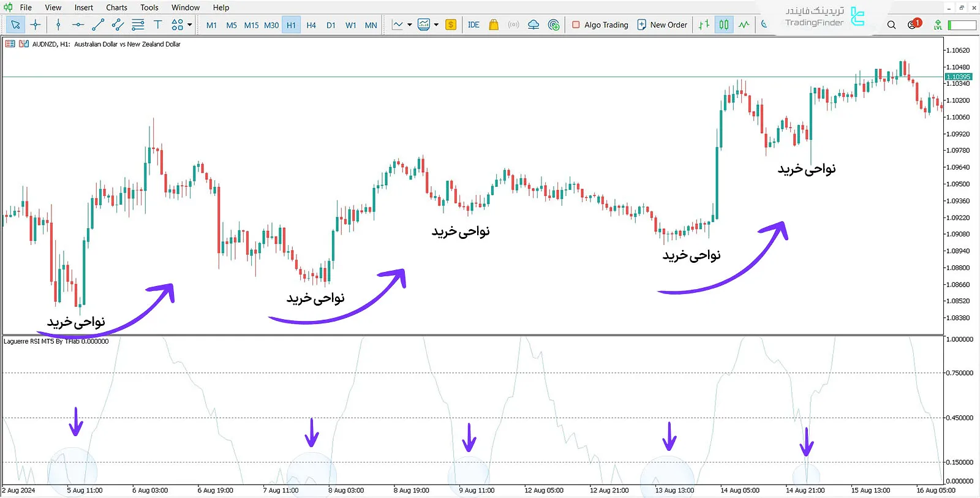Switch to W1 weekly timeframe
The width and height of the screenshot is (980, 498).
coord(351,25)
